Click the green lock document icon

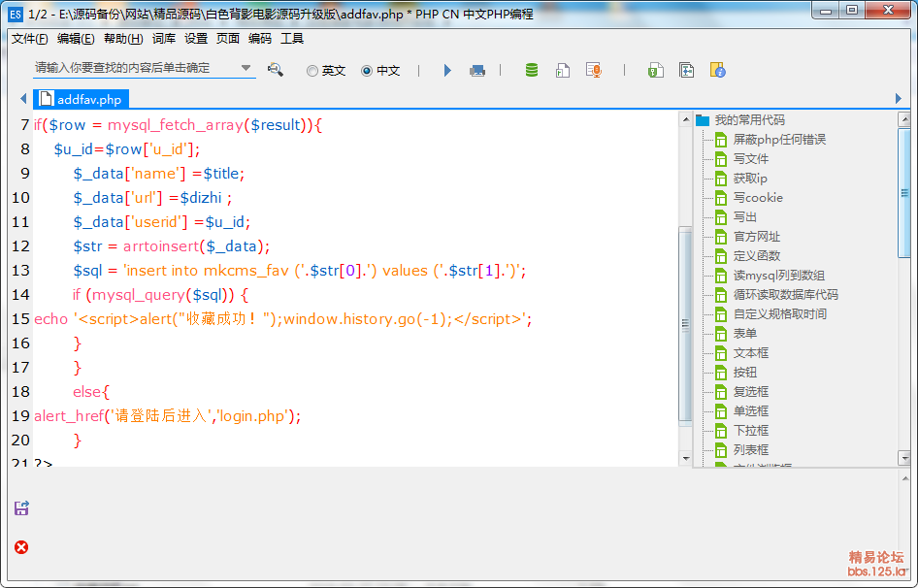656,70
